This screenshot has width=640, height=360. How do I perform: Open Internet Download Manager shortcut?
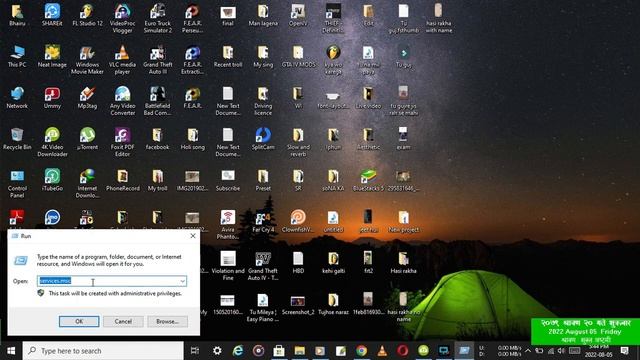87,183
